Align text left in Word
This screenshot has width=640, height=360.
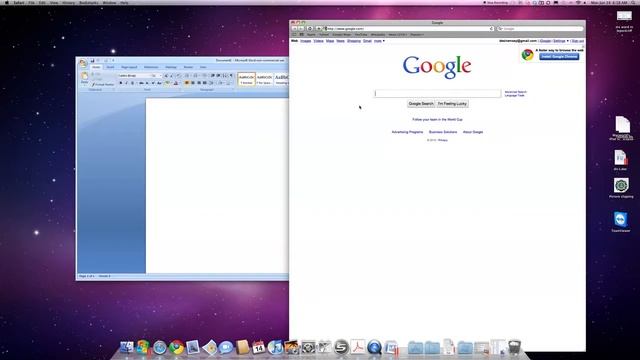coord(187,83)
